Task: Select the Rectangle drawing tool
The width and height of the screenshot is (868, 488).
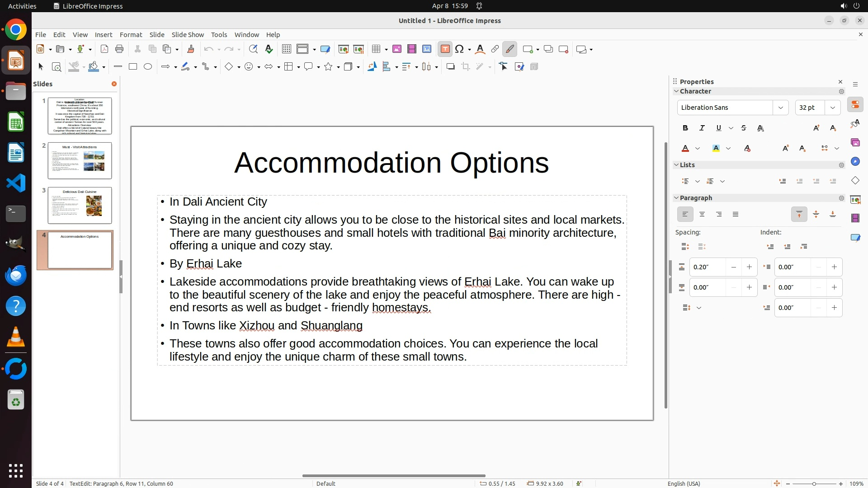Action: coord(133,67)
